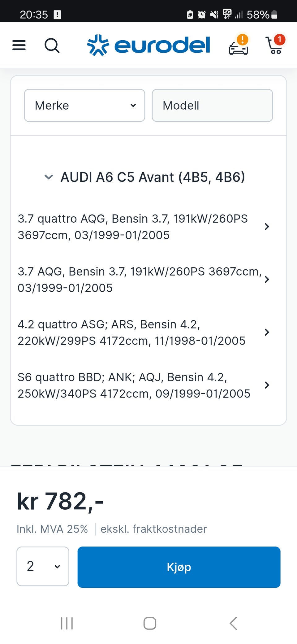
Task: Open the Merke brand dropdown
Action: [84, 106]
